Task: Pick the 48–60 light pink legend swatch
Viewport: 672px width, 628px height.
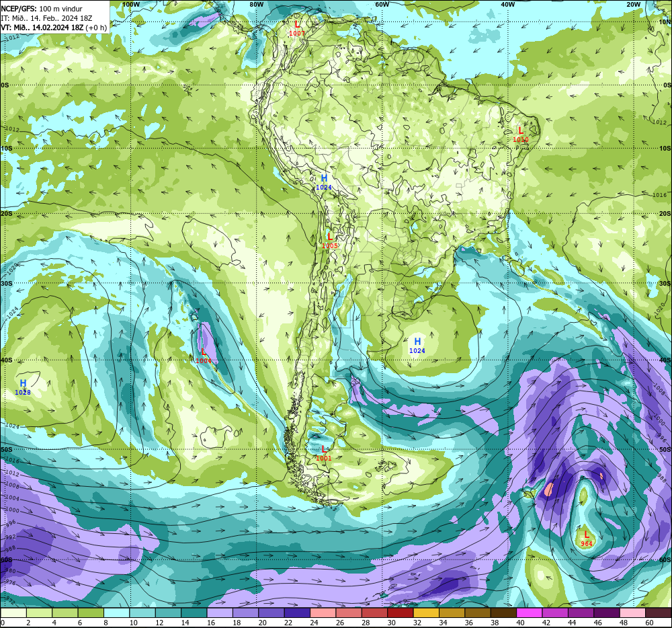Action: tap(632, 613)
